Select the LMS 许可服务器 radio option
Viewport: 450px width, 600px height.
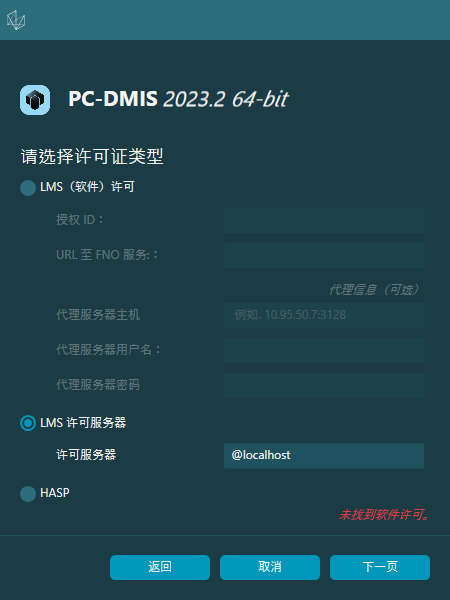[28, 423]
